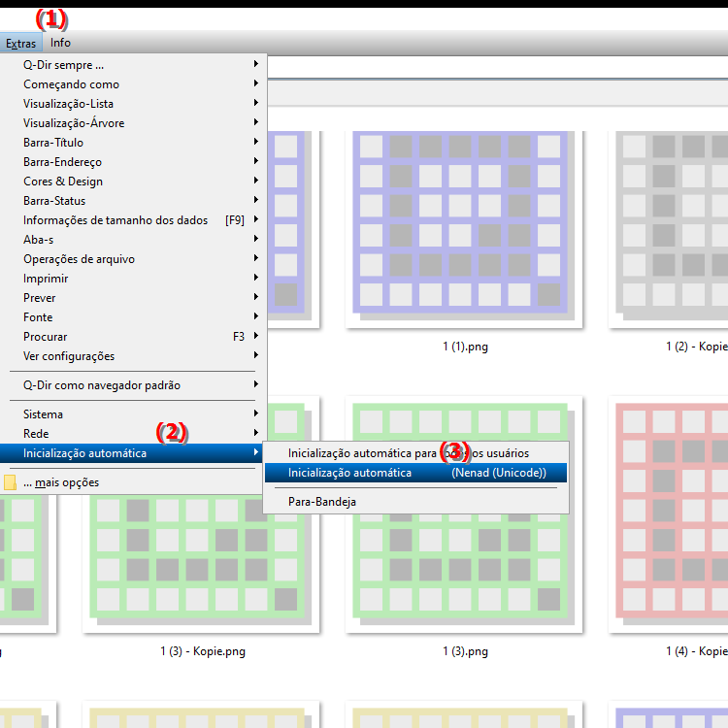The width and height of the screenshot is (728, 728).
Task: Choose 'Inicialização automática (Nenad (Unicode))' entry
Action: (x=416, y=473)
